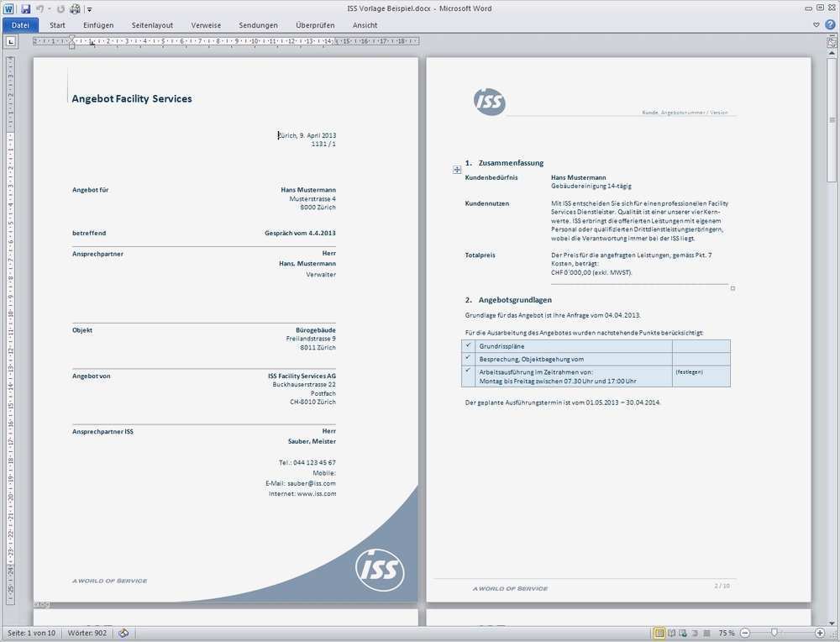
Task: Collapse the ribbon with the minimize chevron
Action: pos(815,24)
